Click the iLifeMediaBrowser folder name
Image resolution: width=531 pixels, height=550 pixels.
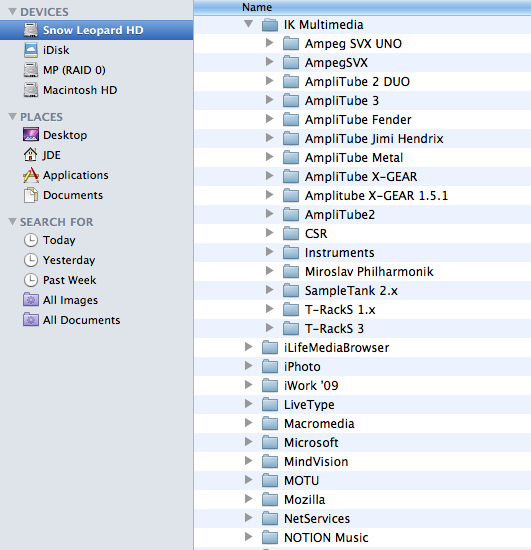pyautogui.click(x=336, y=348)
